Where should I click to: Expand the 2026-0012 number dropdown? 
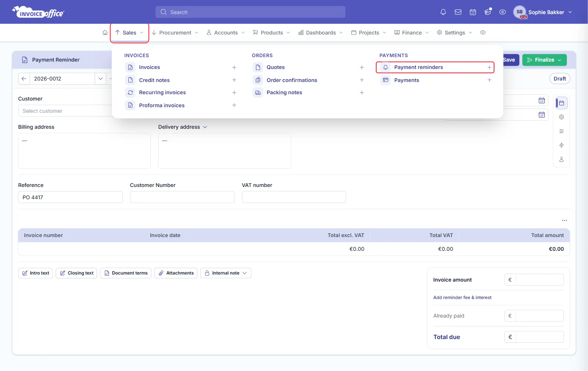tap(101, 79)
